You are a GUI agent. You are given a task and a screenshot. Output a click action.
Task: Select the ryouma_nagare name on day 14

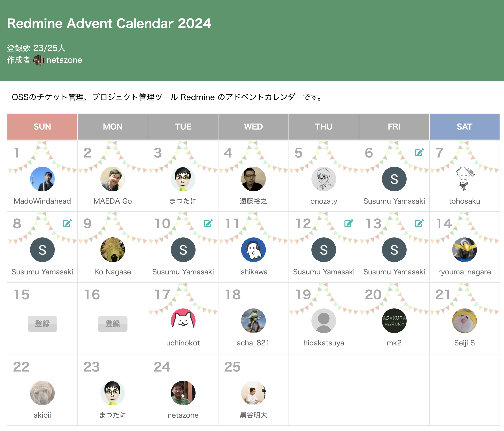click(x=464, y=272)
